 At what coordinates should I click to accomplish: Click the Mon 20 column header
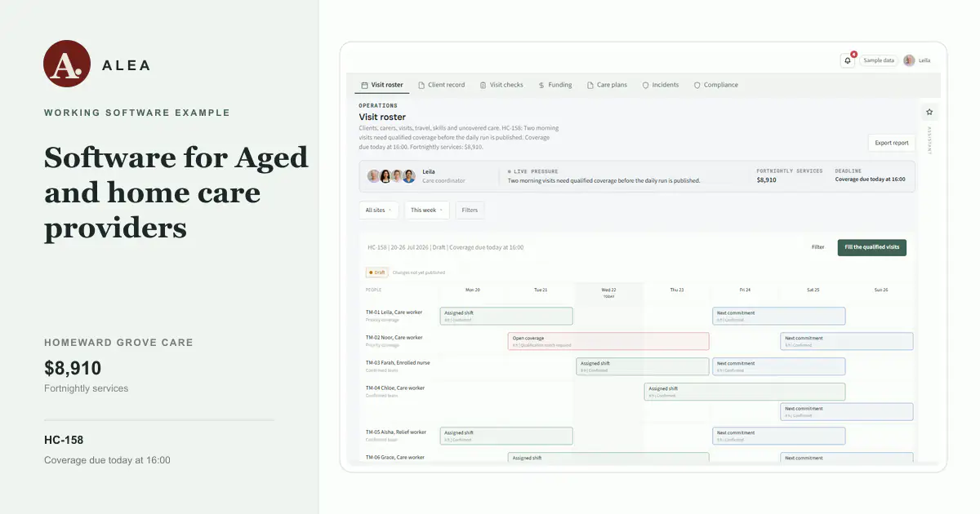(x=473, y=290)
